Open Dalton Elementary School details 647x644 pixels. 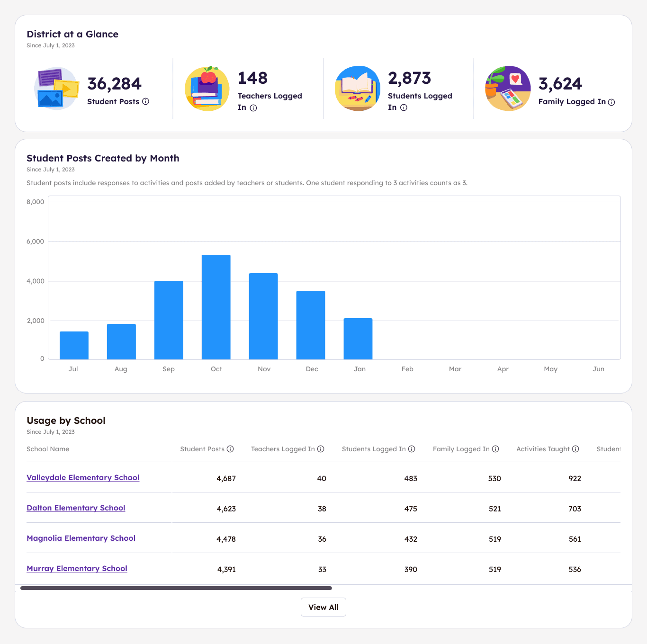76,508
